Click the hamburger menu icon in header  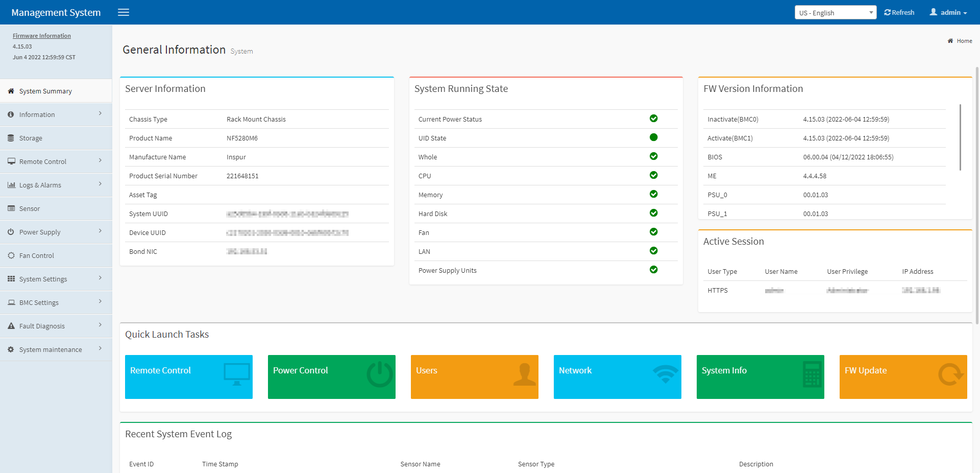[124, 12]
